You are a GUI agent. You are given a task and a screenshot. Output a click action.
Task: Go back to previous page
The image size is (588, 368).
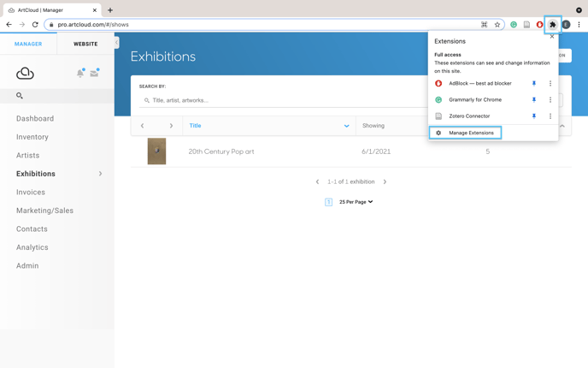[9, 25]
